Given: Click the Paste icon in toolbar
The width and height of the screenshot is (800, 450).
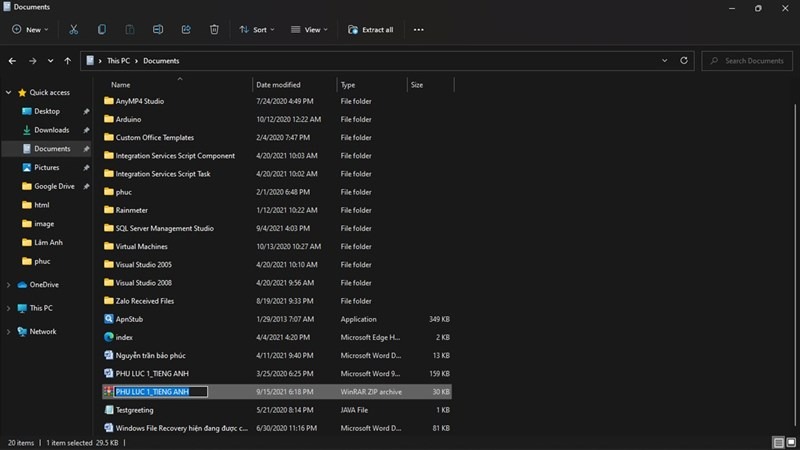Looking at the screenshot, I should click(130, 30).
